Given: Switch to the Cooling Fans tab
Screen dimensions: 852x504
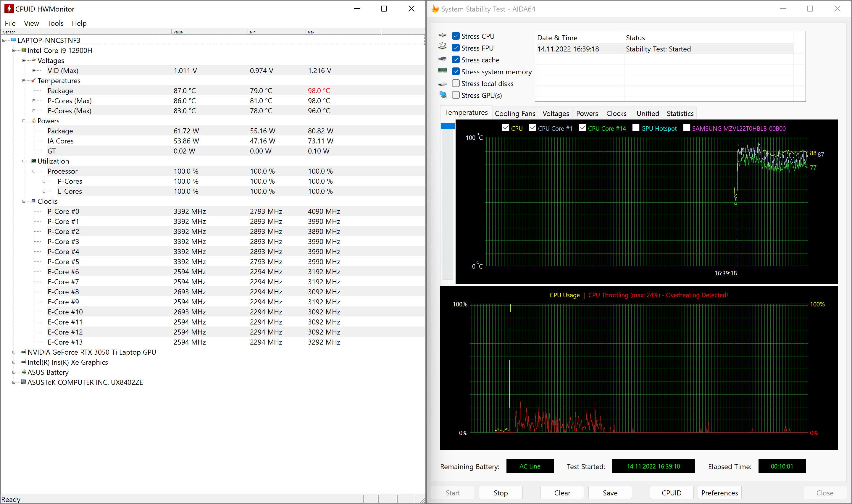Looking at the screenshot, I should (515, 114).
